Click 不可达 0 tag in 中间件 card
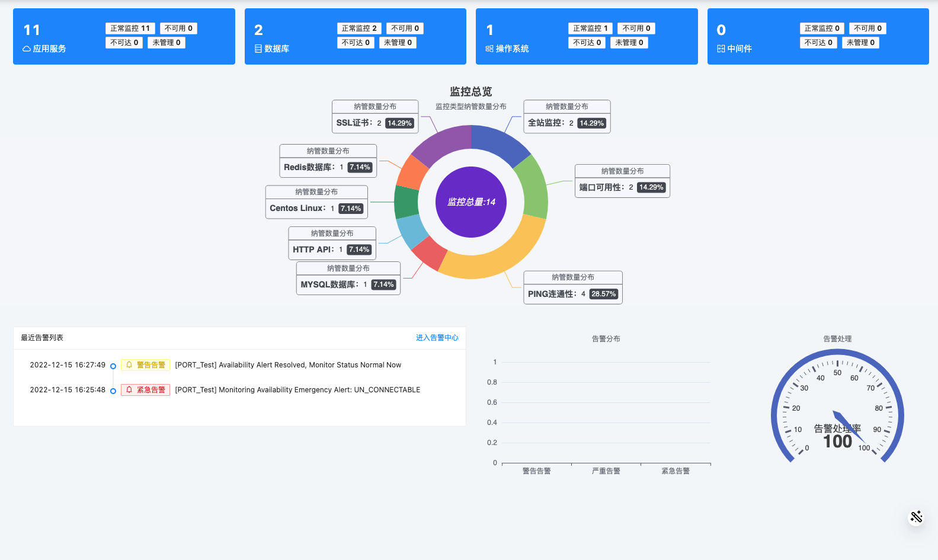 point(818,43)
